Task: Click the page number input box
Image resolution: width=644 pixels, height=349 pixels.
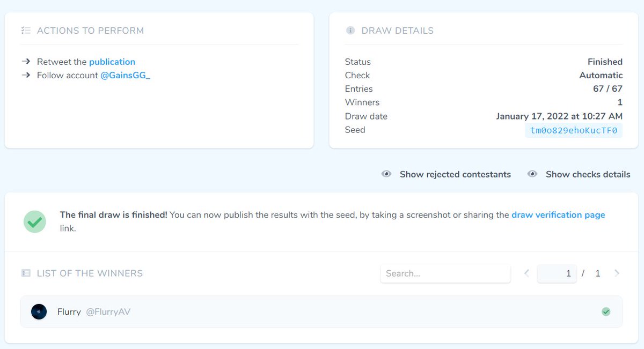Action: 557,273
